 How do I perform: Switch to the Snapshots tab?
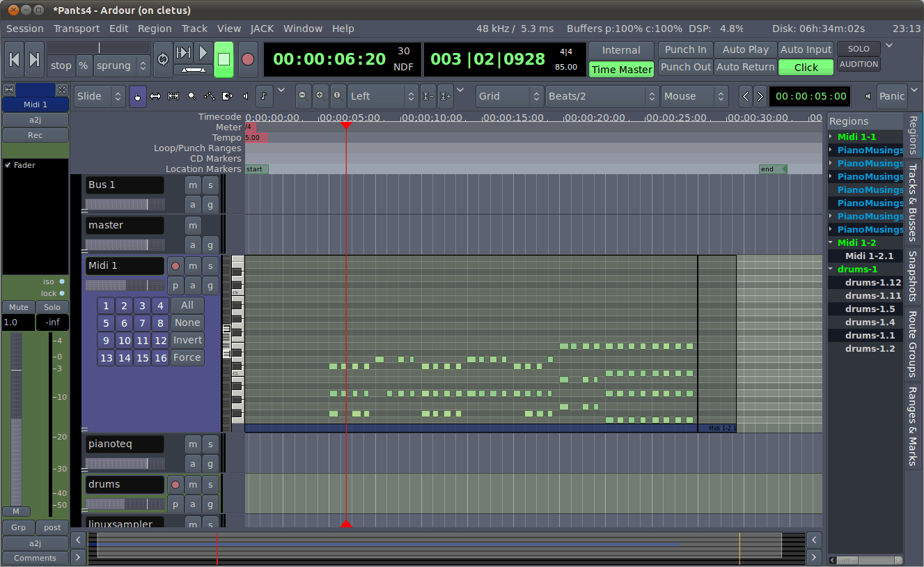click(912, 277)
